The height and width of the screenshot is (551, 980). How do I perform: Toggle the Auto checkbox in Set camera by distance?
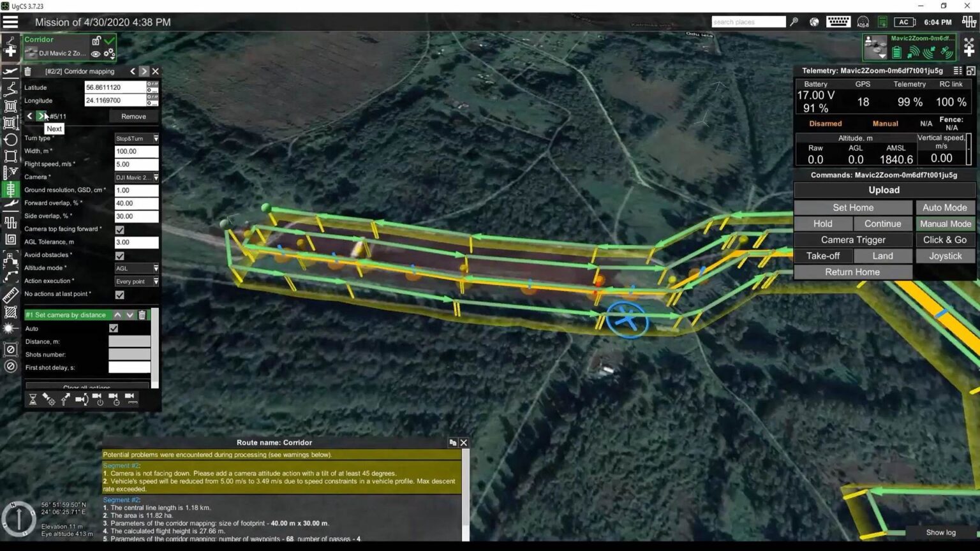point(114,328)
